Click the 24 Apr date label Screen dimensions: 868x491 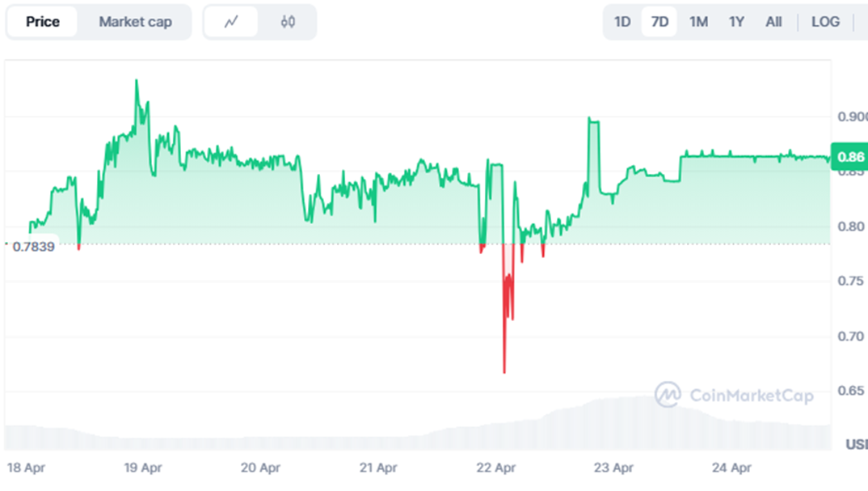click(732, 468)
